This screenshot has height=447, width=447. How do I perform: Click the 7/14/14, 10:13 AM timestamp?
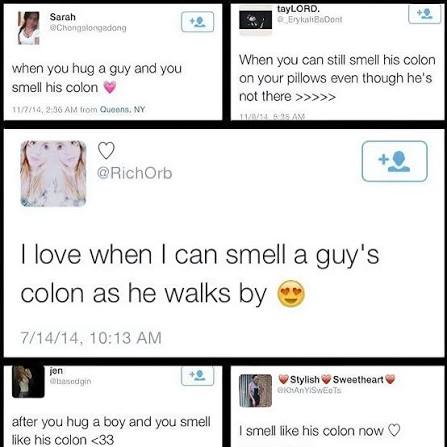point(91,338)
